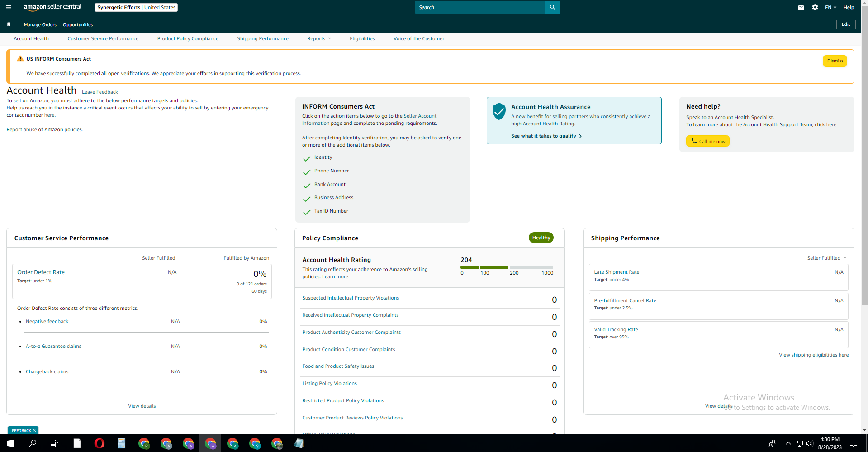
Task: Dismiss the US INFORM Consumers Act banner
Action: [x=835, y=61]
